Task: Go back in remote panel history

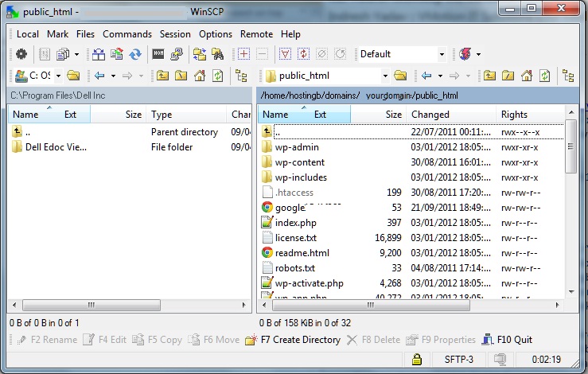Action: coord(426,76)
